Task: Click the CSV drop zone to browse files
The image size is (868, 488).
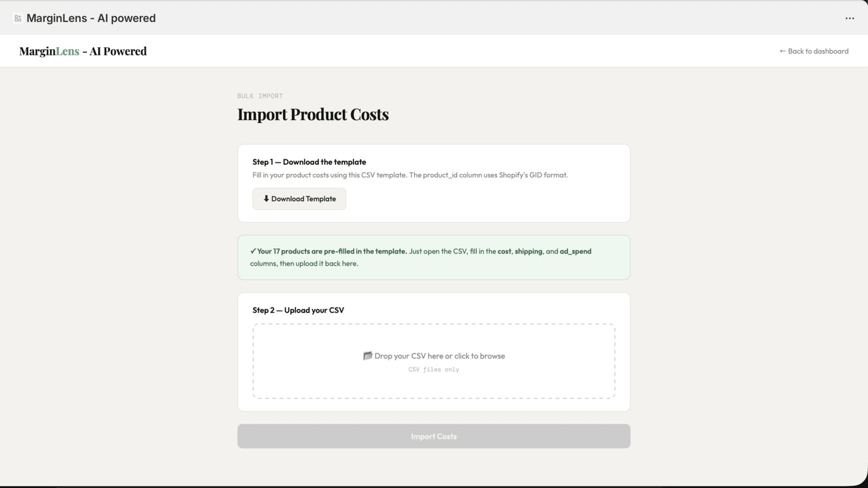Action: pos(433,360)
